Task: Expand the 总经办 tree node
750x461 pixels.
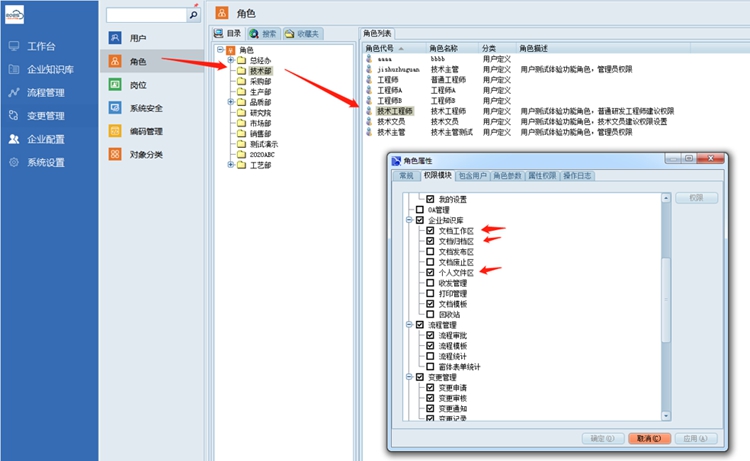Action: pyautogui.click(x=230, y=61)
